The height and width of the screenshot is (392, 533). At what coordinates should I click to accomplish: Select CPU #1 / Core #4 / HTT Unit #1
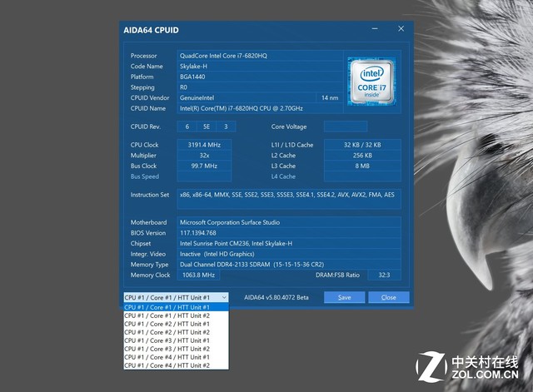(x=176, y=357)
